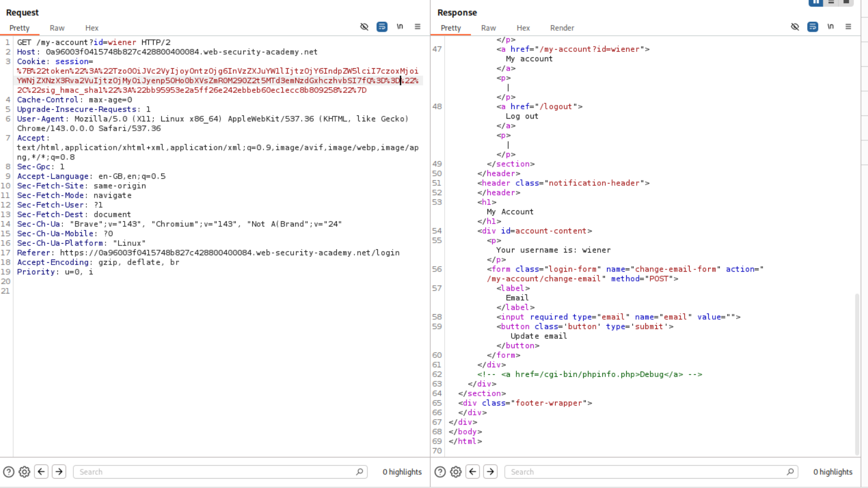Click the help icon below the Request pane
Screen dimensions: 868x488
tap(9, 472)
